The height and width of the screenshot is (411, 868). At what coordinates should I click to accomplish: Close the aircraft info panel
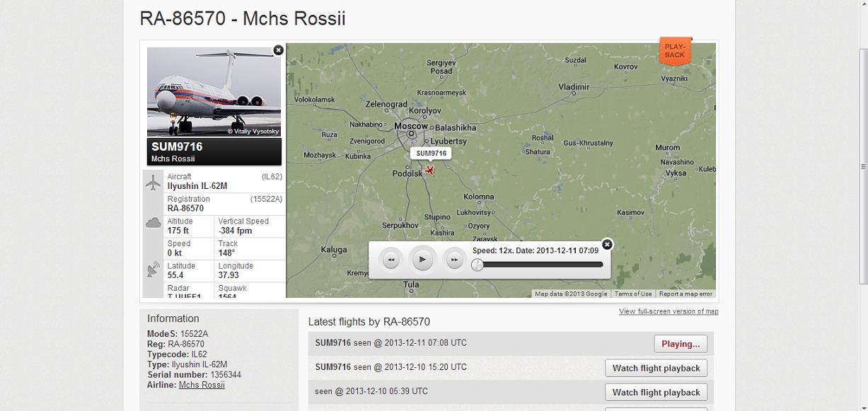tap(278, 50)
